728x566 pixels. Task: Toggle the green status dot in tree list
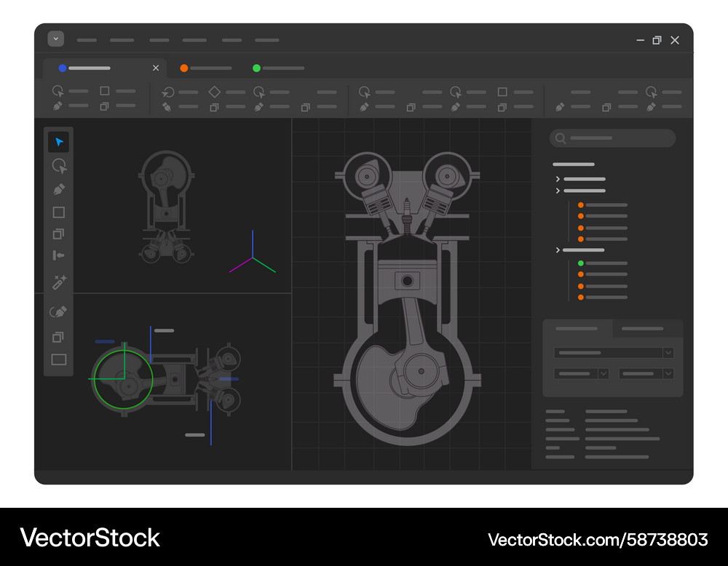581,263
